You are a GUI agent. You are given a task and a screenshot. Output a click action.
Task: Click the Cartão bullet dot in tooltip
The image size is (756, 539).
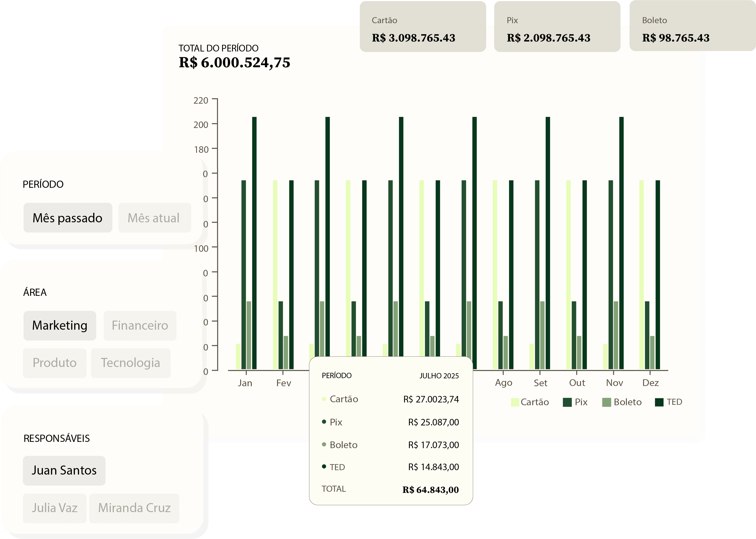pyautogui.click(x=324, y=399)
